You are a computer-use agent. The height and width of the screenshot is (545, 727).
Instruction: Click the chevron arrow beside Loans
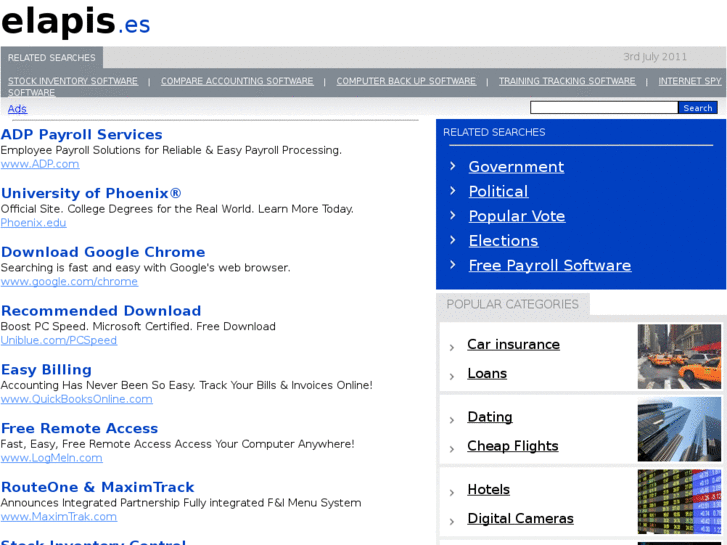click(x=452, y=377)
